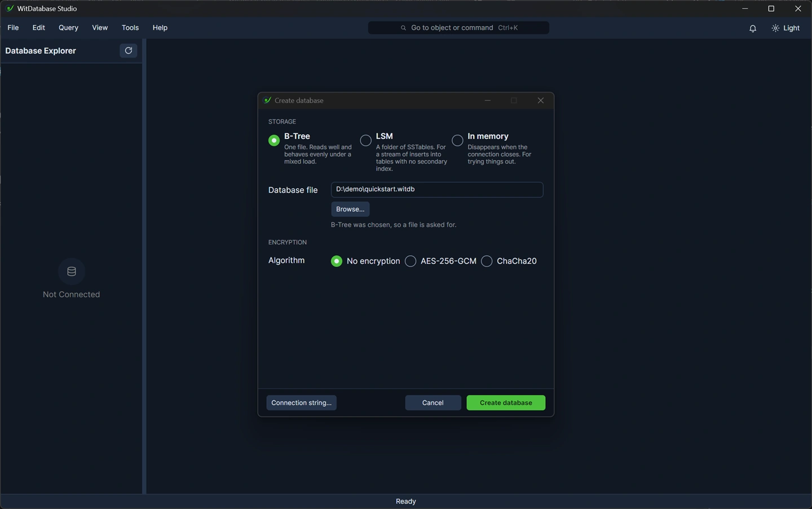
Task: Open the File menu
Action: (x=13, y=28)
